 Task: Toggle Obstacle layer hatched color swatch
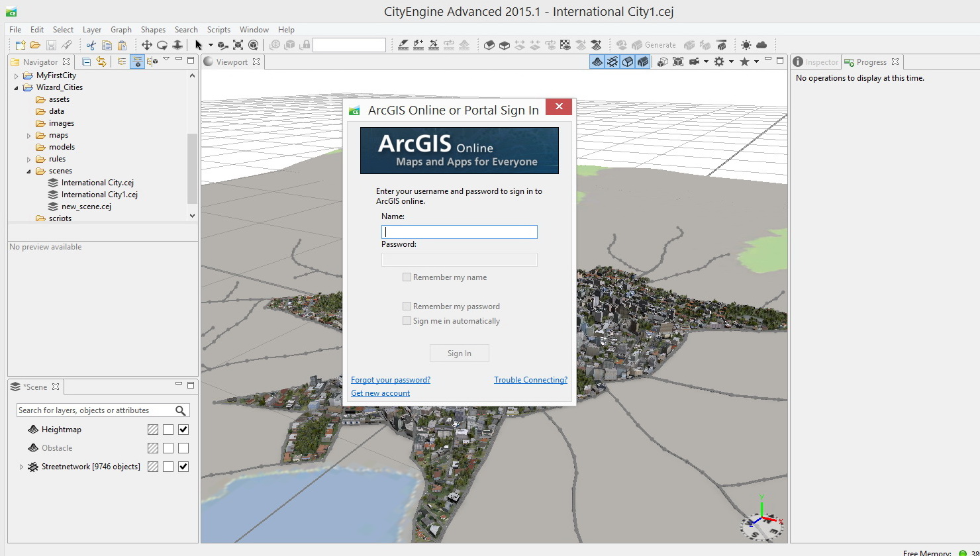[x=153, y=448]
